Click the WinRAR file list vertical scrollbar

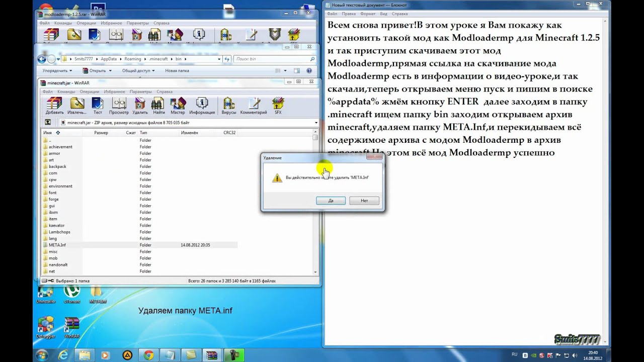click(315, 202)
